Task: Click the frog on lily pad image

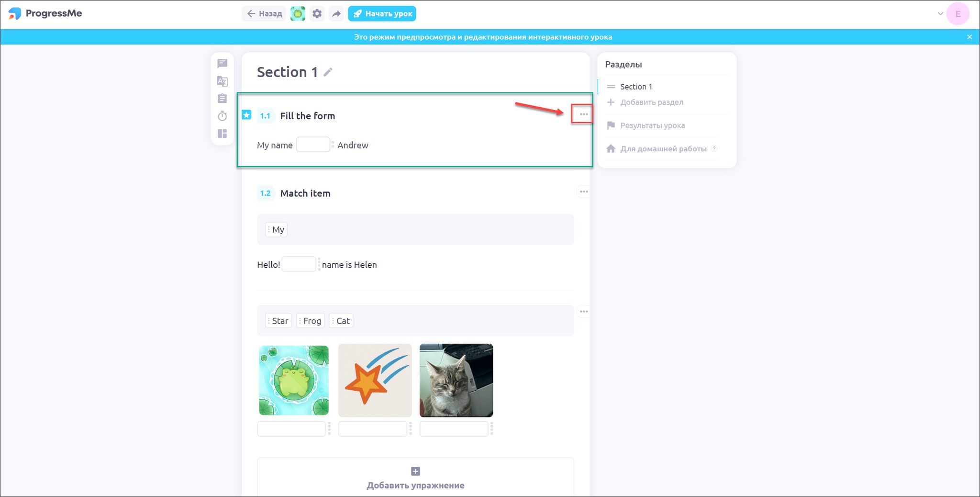Action: tap(294, 380)
